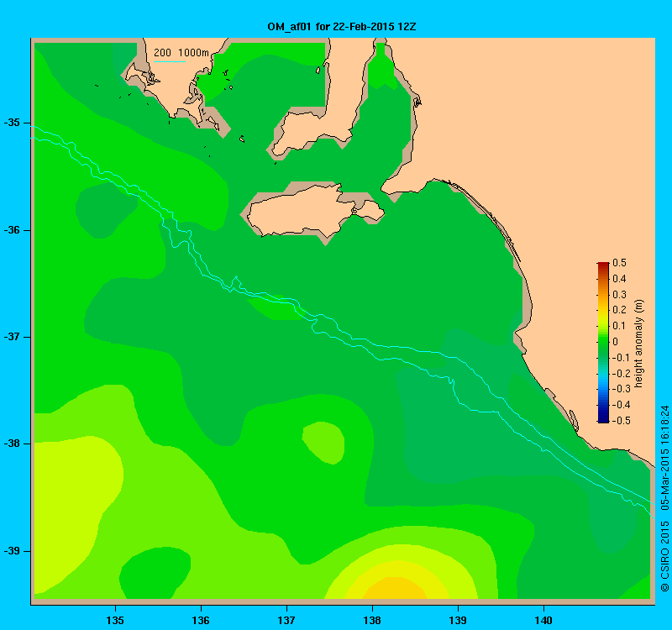Click the colorbar value '0'
This screenshot has width=672, height=630.
click(616, 342)
